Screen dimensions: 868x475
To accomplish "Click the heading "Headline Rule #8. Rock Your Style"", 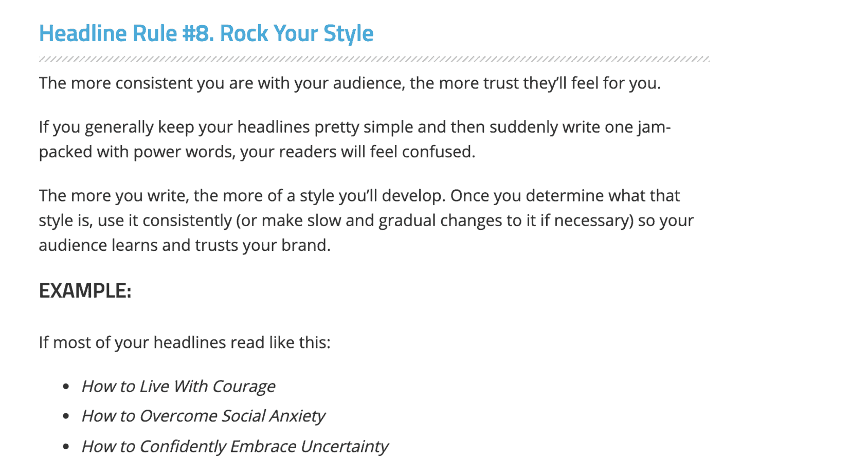I will (x=206, y=33).
